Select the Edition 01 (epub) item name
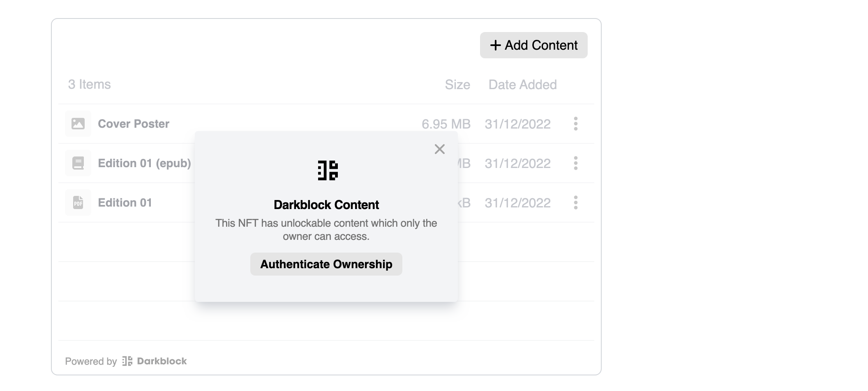Image resolution: width=868 pixels, height=391 pixels. (x=144, y=163)
